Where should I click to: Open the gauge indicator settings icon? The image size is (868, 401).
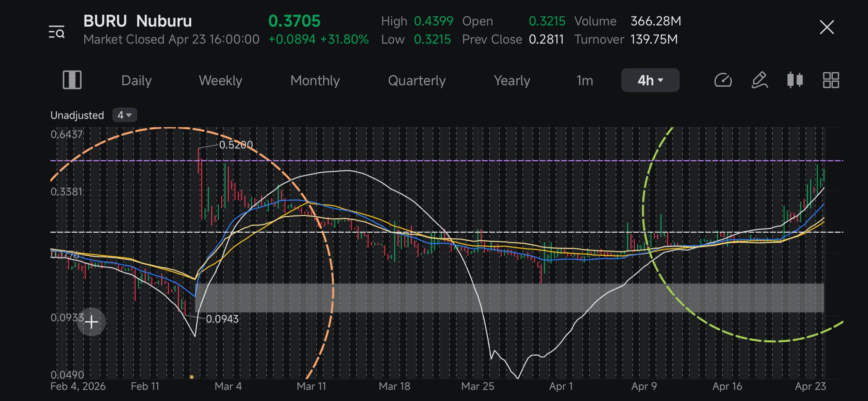pyautogui.click(x=723, y=81)
